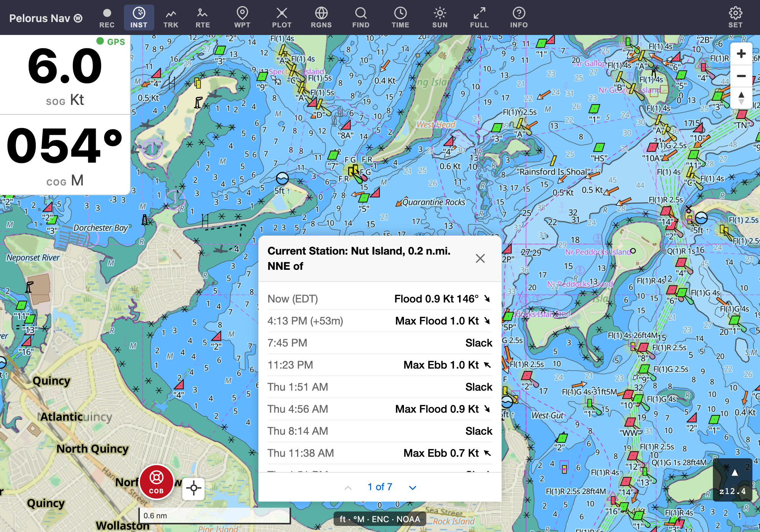Open the RTE routes tool
The width and height of the screenshot is (760, 532).
point(203,18)
